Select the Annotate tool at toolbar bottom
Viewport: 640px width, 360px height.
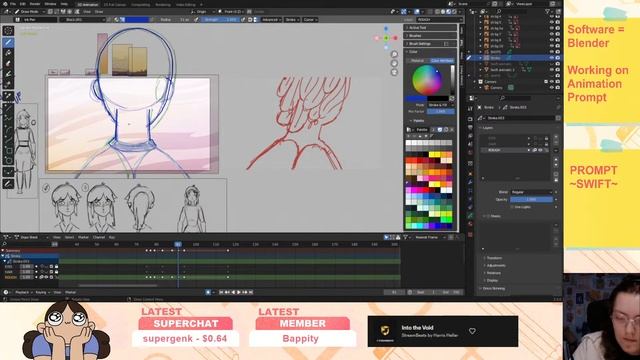coord(8,184)
